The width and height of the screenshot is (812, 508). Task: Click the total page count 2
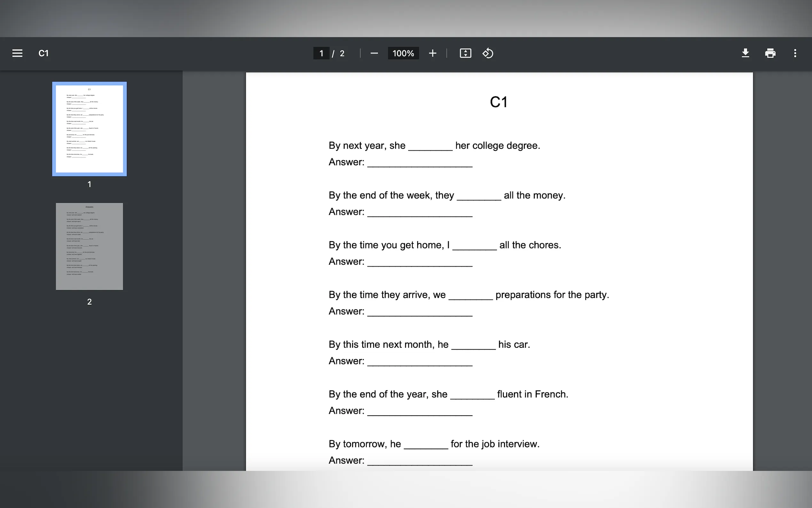[x=342, y=53]
